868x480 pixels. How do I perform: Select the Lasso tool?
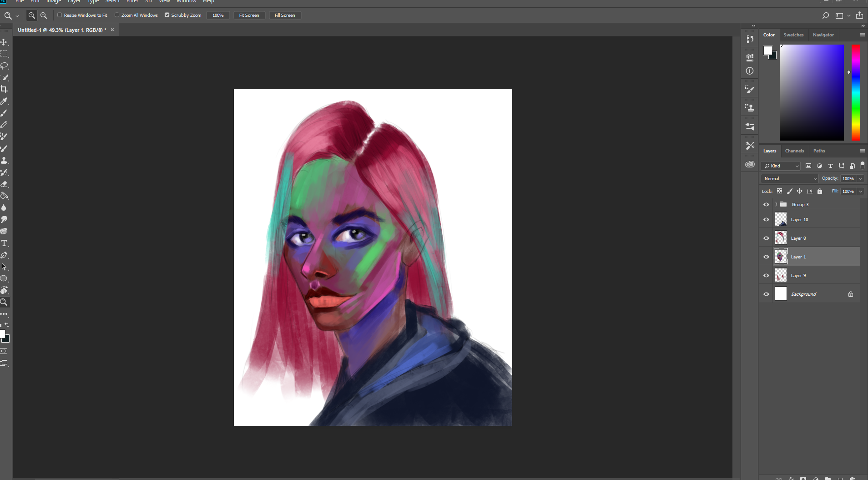point(4,66)
